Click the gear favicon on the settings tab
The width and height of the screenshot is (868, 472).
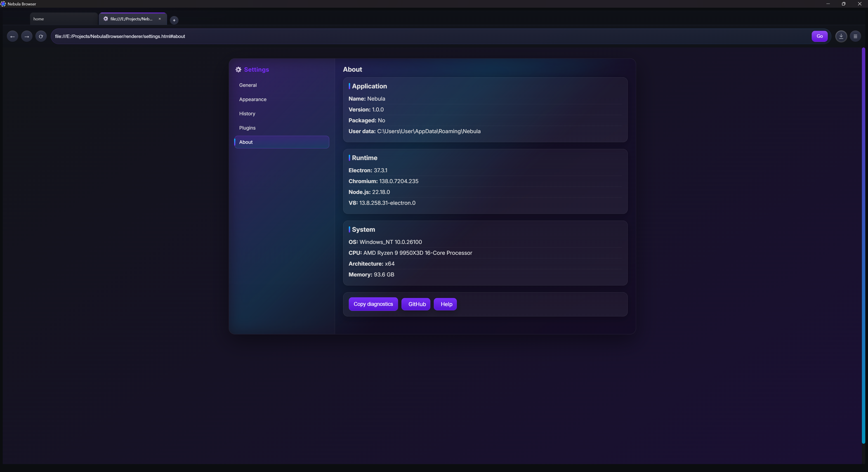click(106, 19)
